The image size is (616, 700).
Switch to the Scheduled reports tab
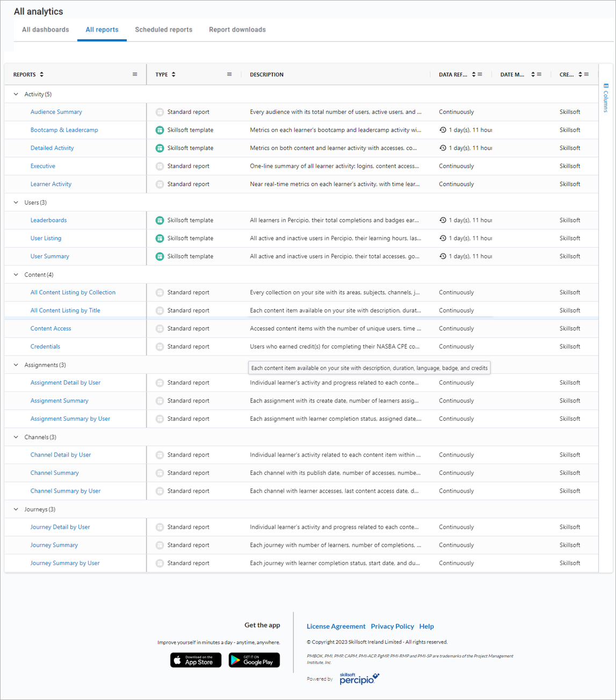pyautogui.click(x=163, y=30)
